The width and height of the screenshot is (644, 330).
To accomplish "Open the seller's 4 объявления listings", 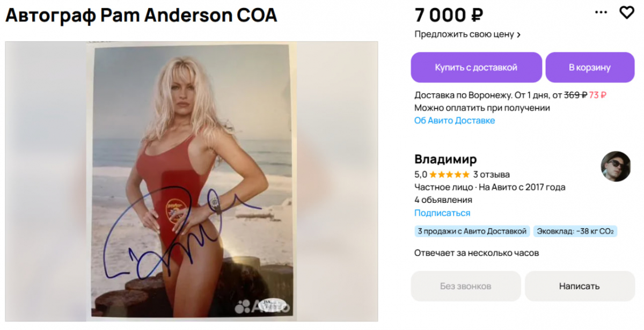I will point(443,200).
